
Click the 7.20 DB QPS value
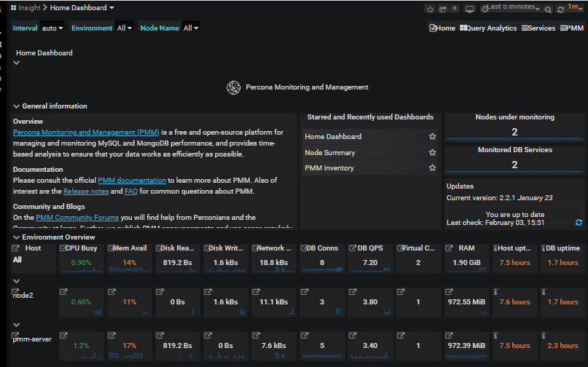pyautogui.click(x=370, y=262)
